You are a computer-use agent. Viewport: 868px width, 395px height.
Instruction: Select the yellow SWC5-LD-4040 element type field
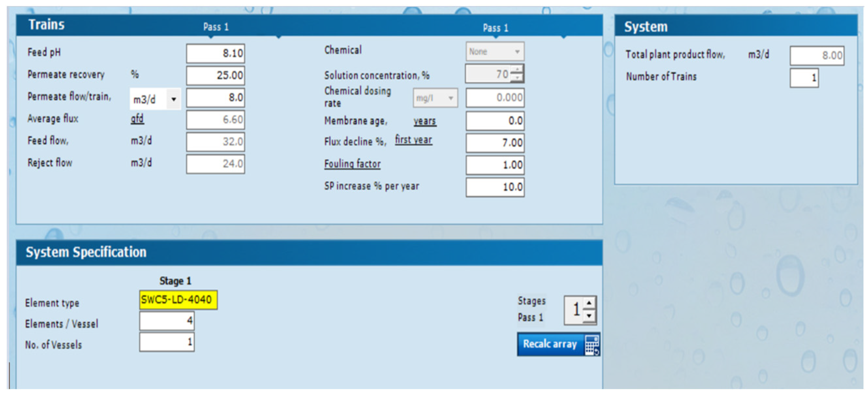click(x=178, y=300)
